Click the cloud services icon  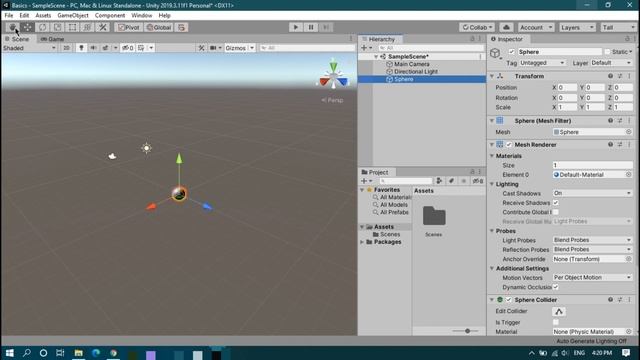pos(506,27)
